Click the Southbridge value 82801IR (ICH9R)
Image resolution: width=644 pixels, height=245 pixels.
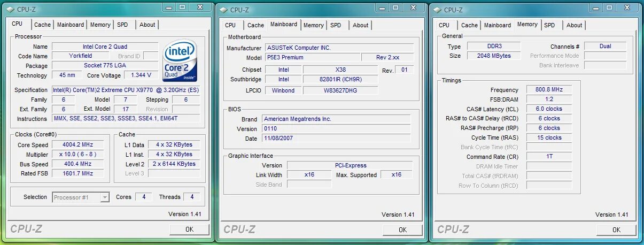(x=340, y=80)
